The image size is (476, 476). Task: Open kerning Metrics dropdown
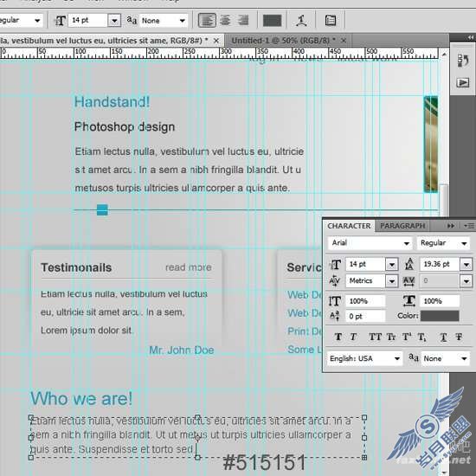391,281
